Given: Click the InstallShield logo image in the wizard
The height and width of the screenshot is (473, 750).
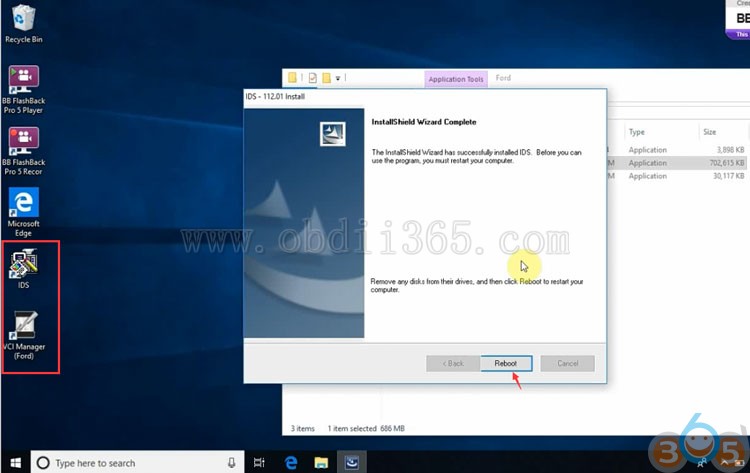Looking at the screenshot, I should coord(333,134).
